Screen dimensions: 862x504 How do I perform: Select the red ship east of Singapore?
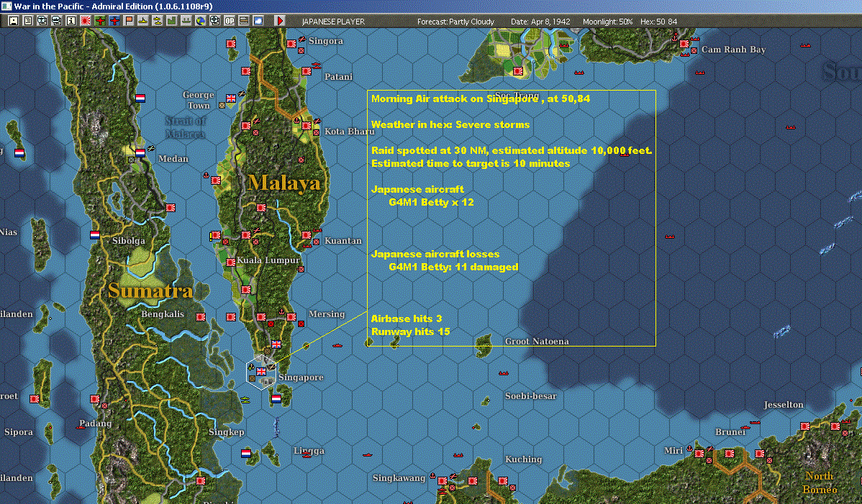click(337, 345)
